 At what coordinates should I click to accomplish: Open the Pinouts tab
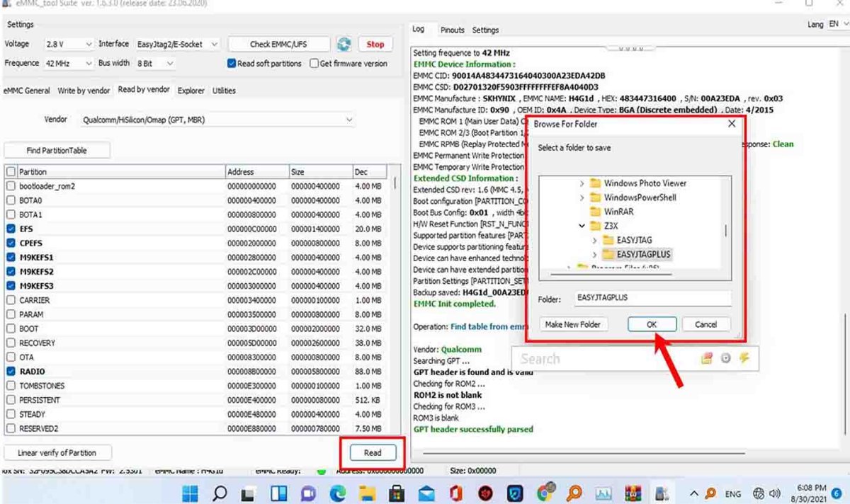tap(452, 30)
